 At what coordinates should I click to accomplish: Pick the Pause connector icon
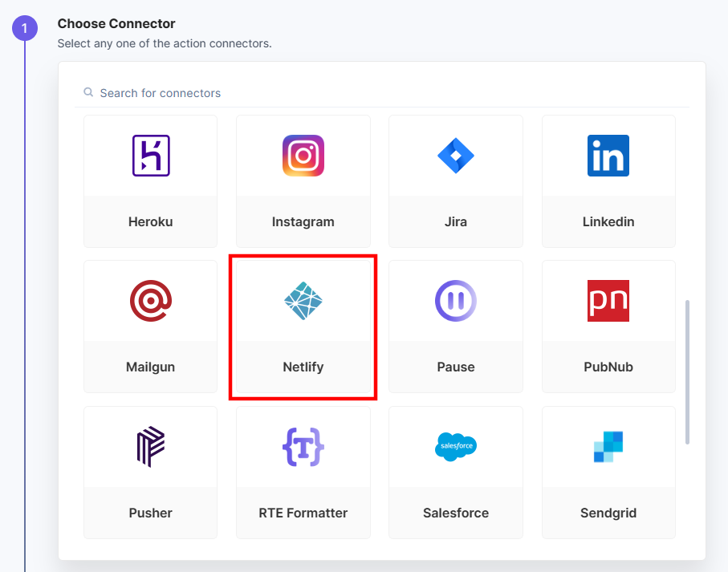455,301
